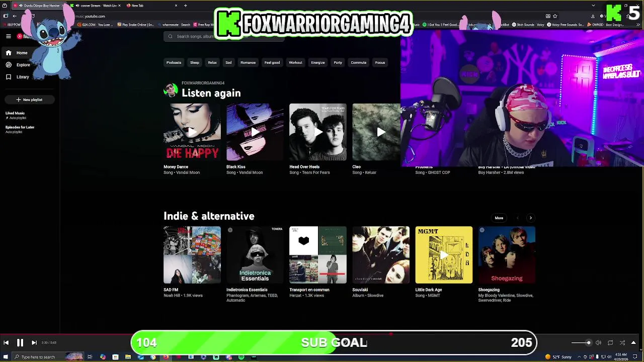Image resolution: width=644 pixels, height=362 pixels.
Task: Open the Transport en commun thumbnail
Action: click(x=318, y=255)
